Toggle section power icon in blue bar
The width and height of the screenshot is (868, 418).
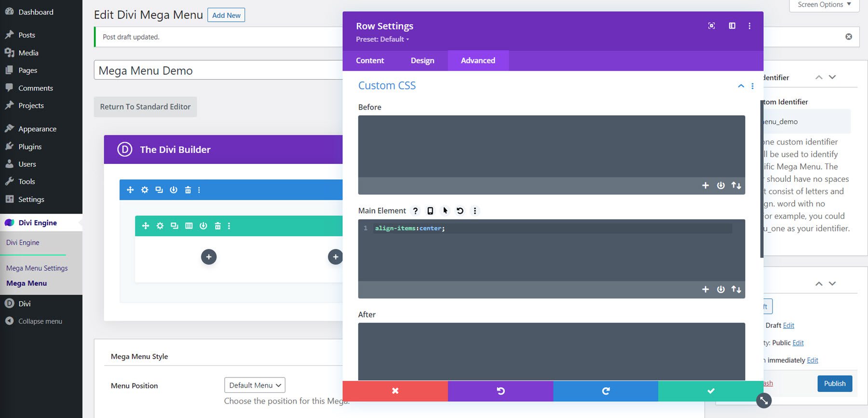(x=174, y=190)
